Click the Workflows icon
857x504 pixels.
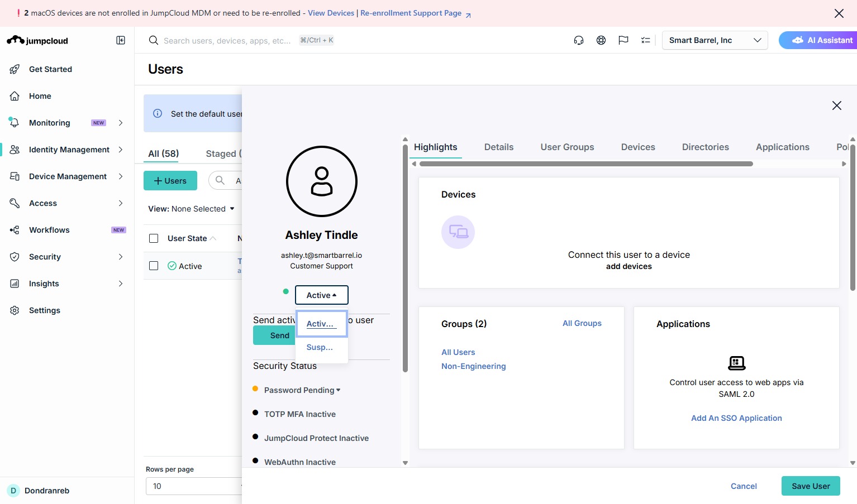click(15, 230)
